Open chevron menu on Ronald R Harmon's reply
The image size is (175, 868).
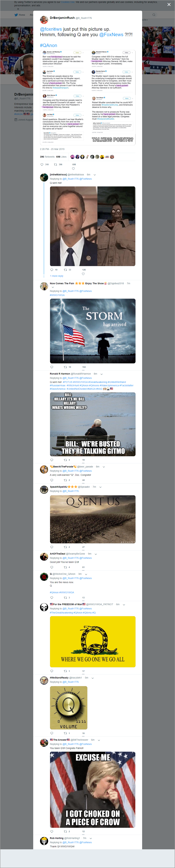point(102,374)
